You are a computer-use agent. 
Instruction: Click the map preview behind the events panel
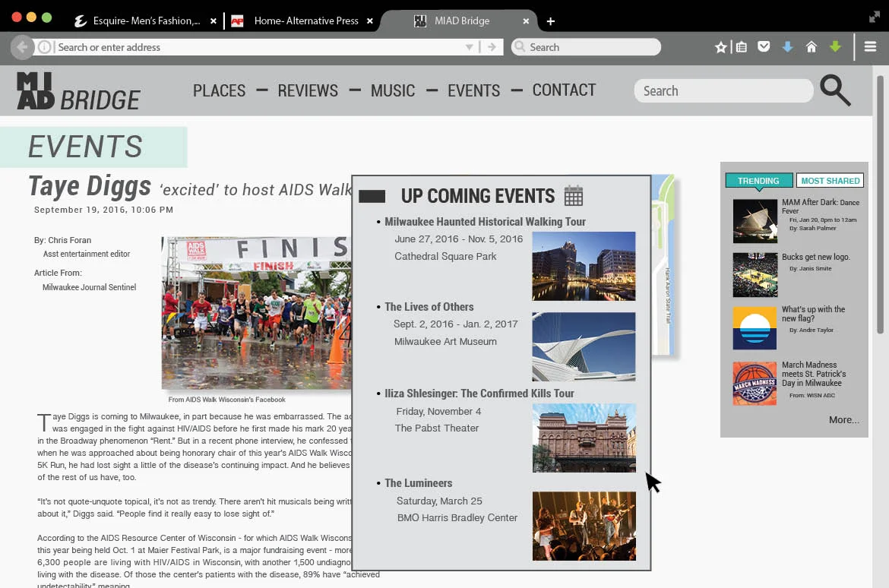[x=663, y=264]
